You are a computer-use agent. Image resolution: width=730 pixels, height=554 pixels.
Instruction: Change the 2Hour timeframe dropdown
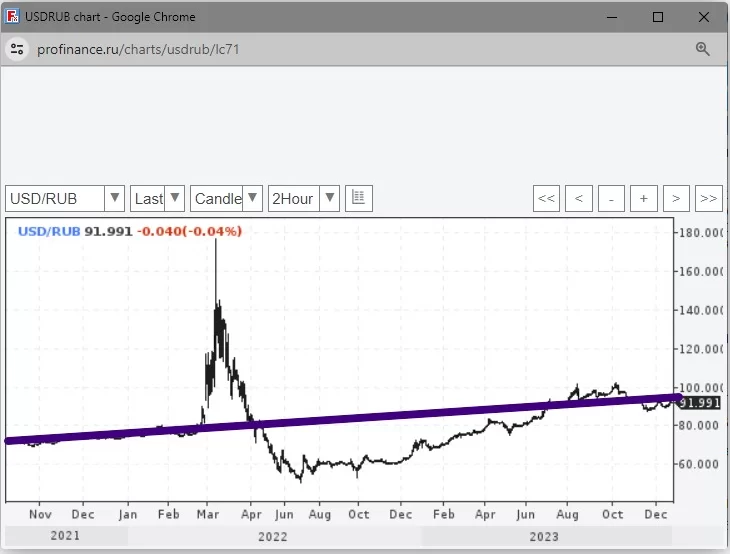point(303,198)
